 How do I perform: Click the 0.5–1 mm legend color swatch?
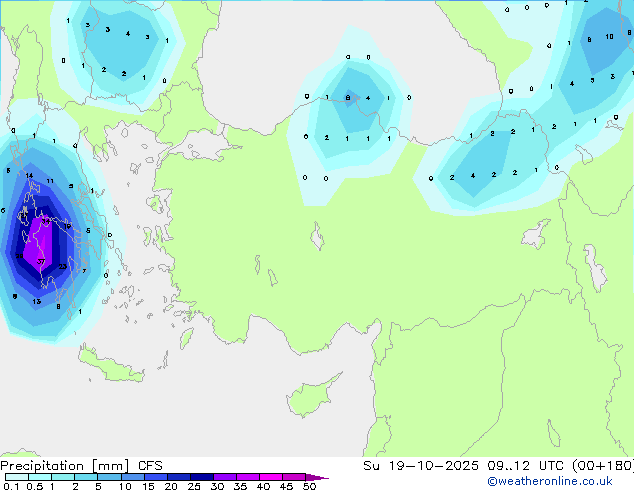tap(40, 477)
